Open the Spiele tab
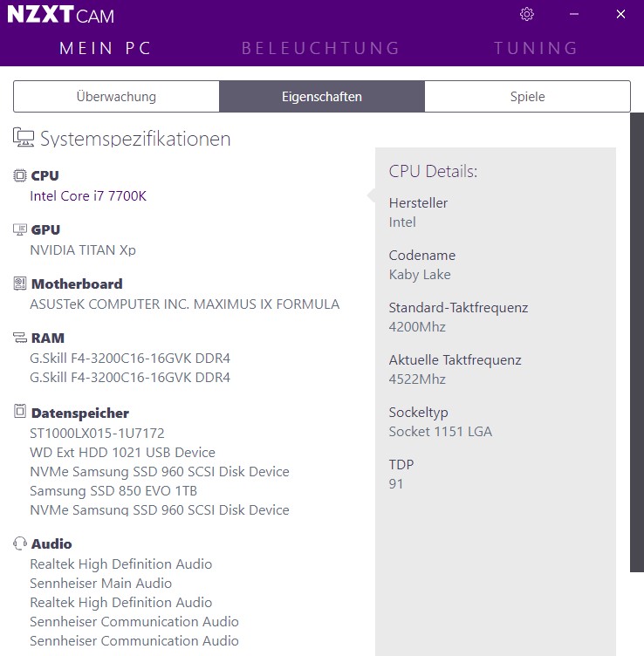This screenshot has width=644, height=656. [x=527, y=97]
